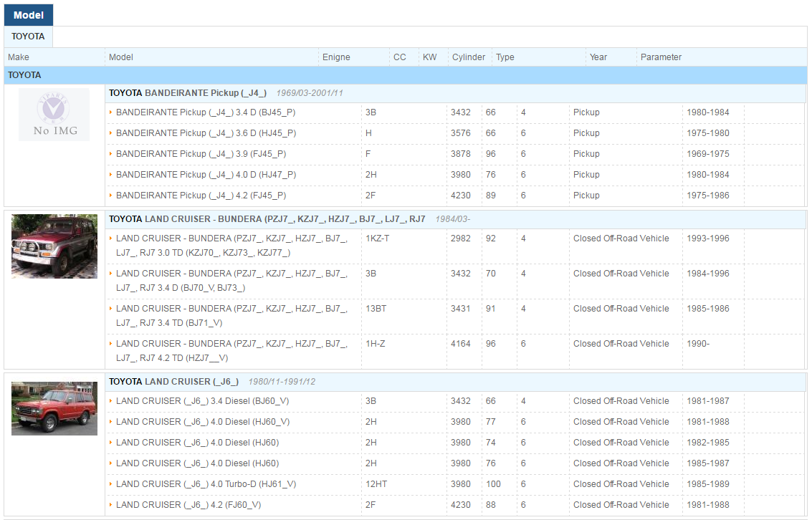Open the Land Cruiser Bundera photo thumbnail
The image size is (812, 520).
point(54,247)
